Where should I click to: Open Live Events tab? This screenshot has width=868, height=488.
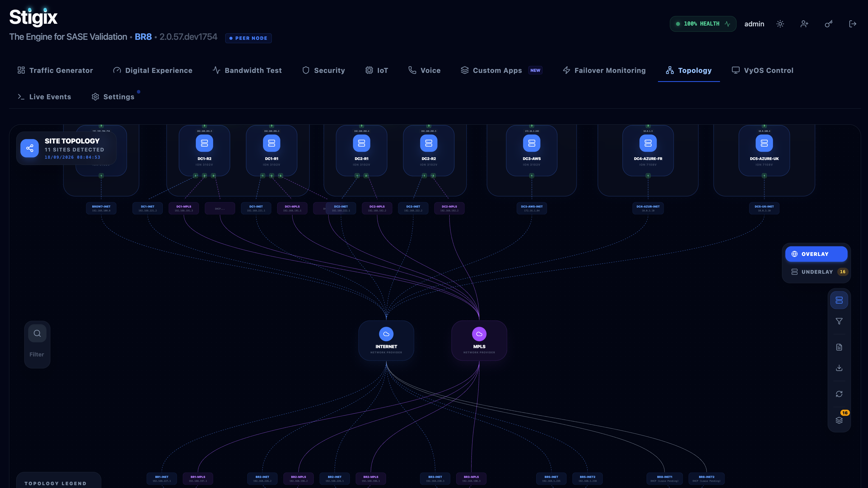[44, 97]
